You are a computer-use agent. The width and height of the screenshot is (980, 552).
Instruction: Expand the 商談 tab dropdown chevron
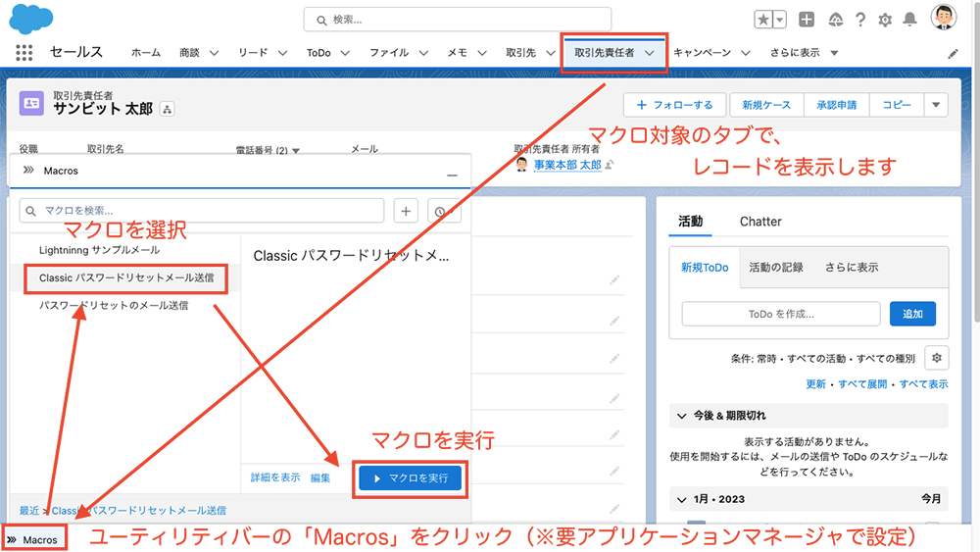click(x=214, y=53)
